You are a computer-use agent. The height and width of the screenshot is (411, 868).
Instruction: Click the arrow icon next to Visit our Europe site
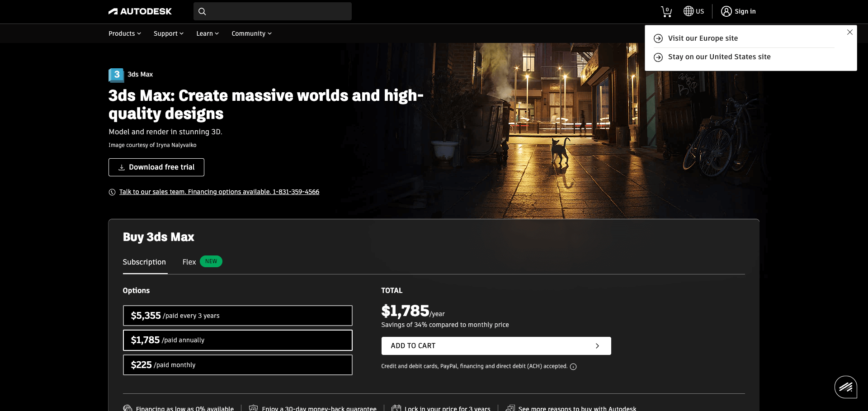658,38
